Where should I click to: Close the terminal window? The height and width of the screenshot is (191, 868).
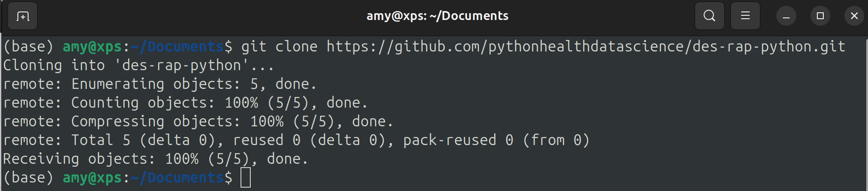coord(854,16)
